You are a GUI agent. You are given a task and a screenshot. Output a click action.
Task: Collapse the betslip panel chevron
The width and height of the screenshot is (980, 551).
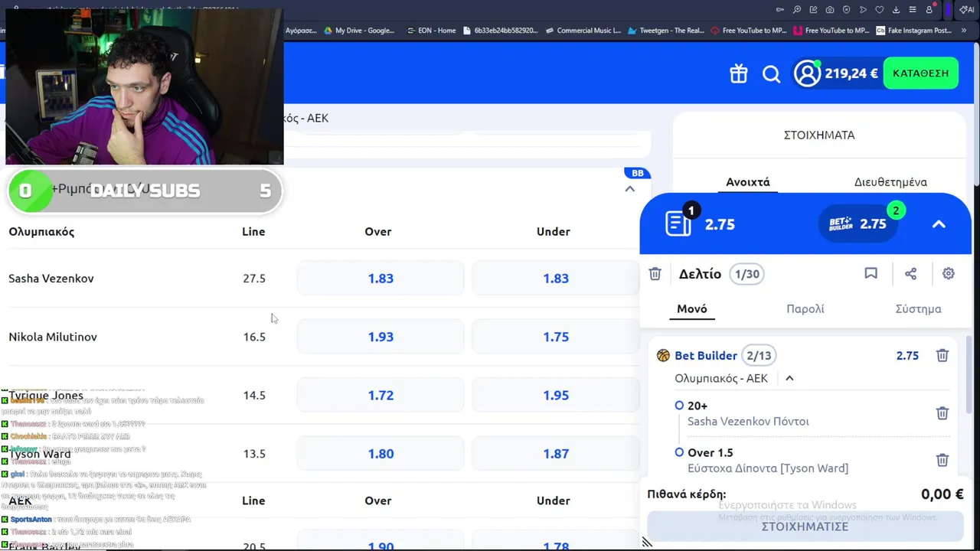(x=939, y=224)
